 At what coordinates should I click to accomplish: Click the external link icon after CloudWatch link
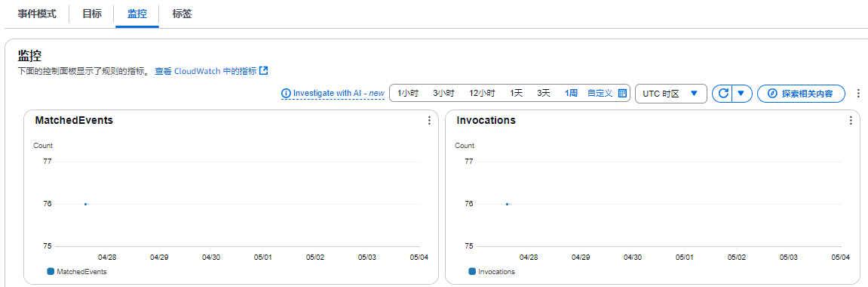tap(264, 70)
